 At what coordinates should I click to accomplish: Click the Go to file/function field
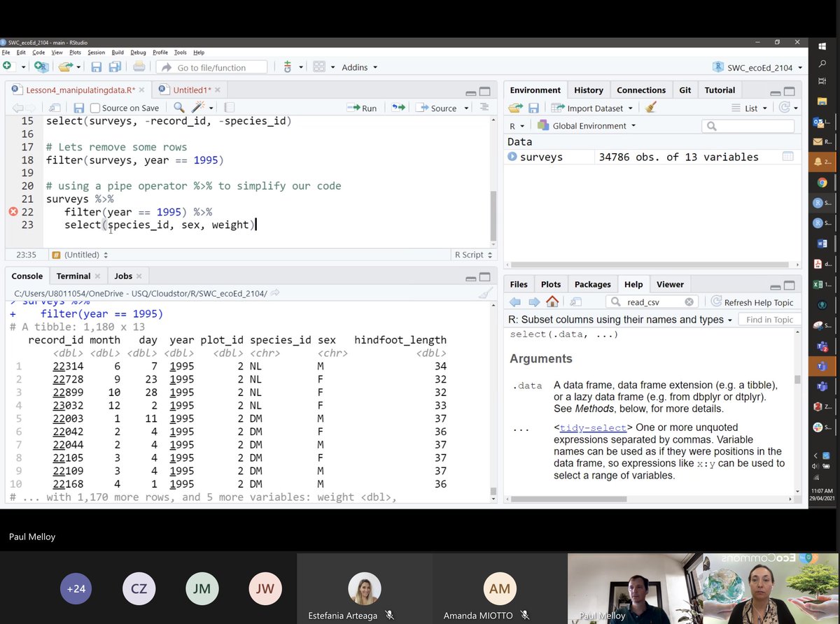pos(211,67)
